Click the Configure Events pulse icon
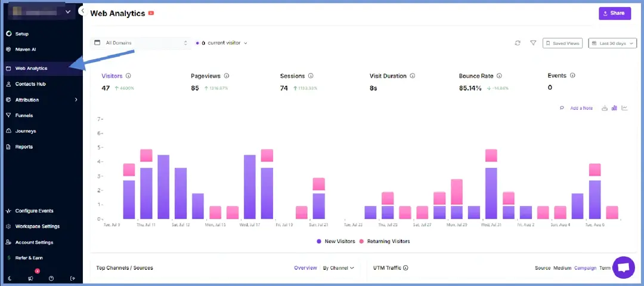Viewport: 644px width, 286px height. tap(8, 211)
